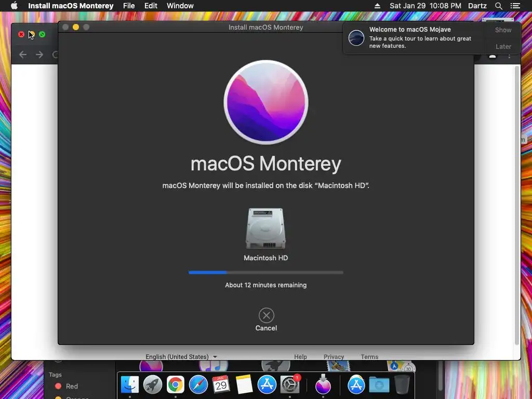Open the Edit menu
The height and width of the screenshot is (399, 532).
[x=151, y=6]
